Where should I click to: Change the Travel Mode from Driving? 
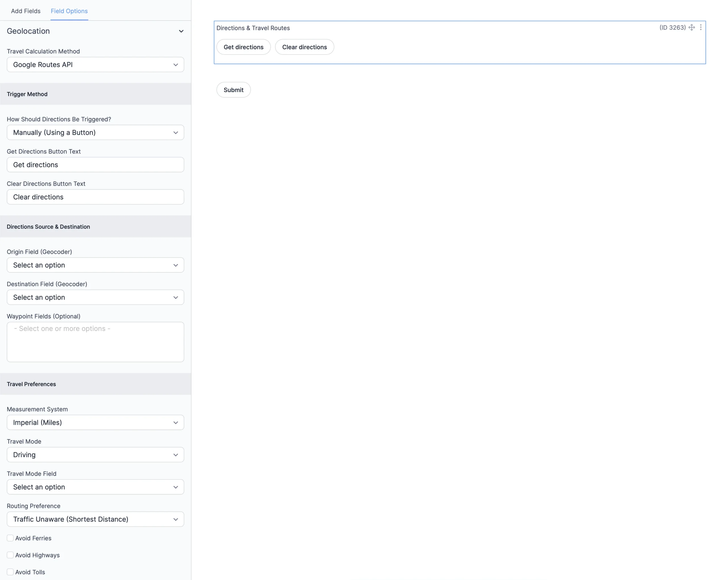tap(95, 454)
